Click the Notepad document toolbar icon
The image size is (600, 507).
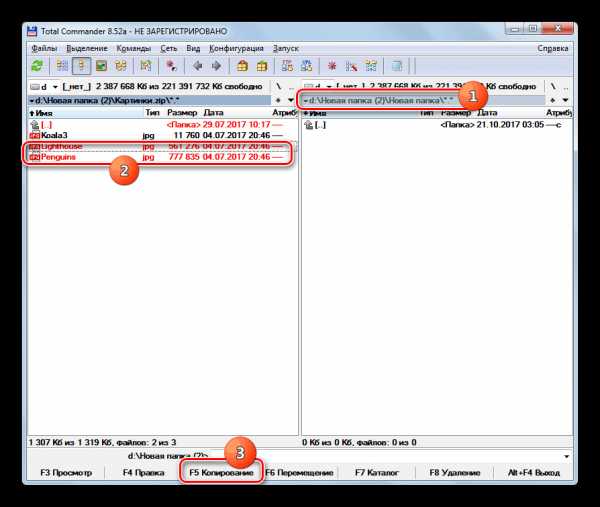(x=397, y=66)
